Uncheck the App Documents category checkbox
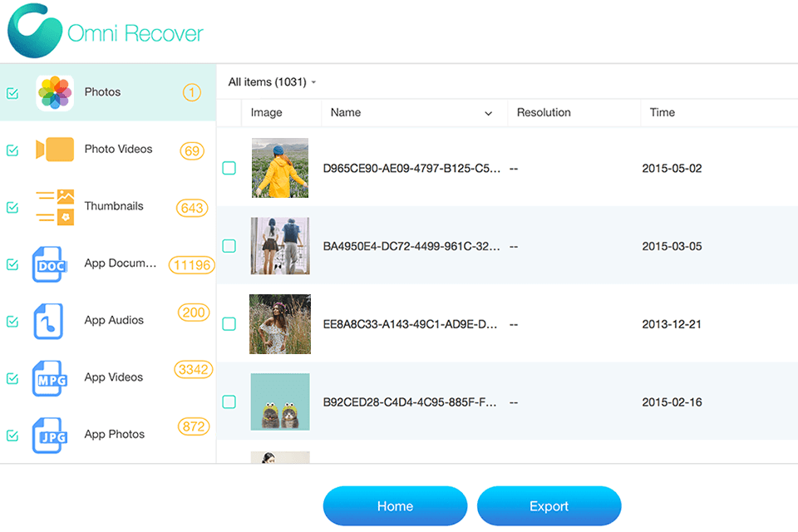The image size is (798, 532). point(12,264)
